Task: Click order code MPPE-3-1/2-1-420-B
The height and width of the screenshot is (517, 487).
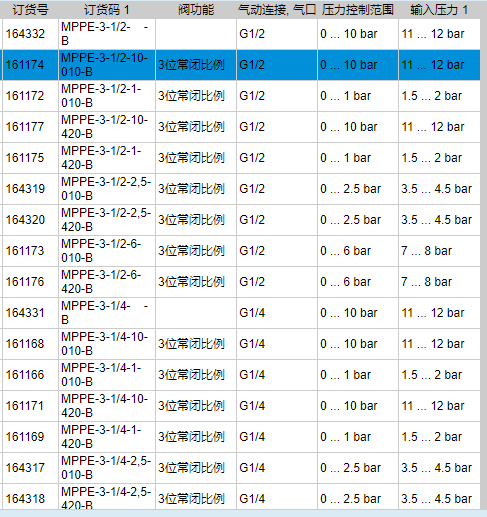Action: [x=101, y=158]
